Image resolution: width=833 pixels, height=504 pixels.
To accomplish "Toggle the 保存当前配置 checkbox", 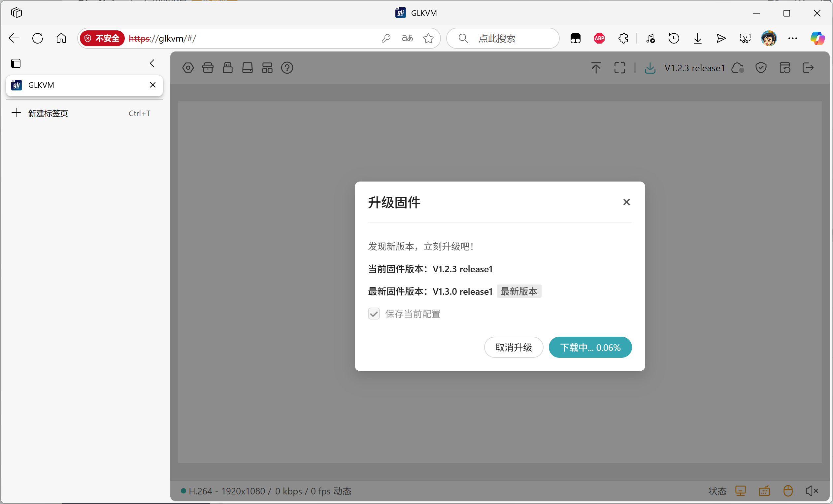I will (x=374, y=314).
